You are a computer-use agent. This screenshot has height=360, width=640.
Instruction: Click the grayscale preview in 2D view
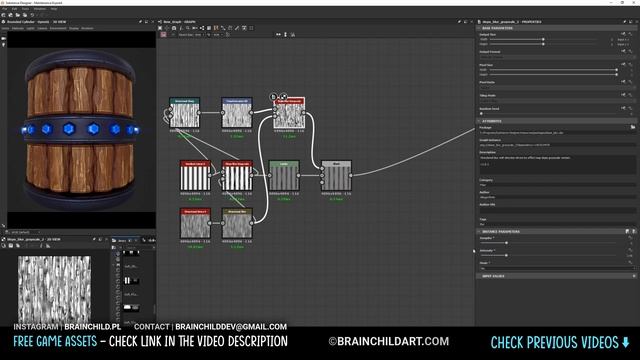(x=54, y=290)
